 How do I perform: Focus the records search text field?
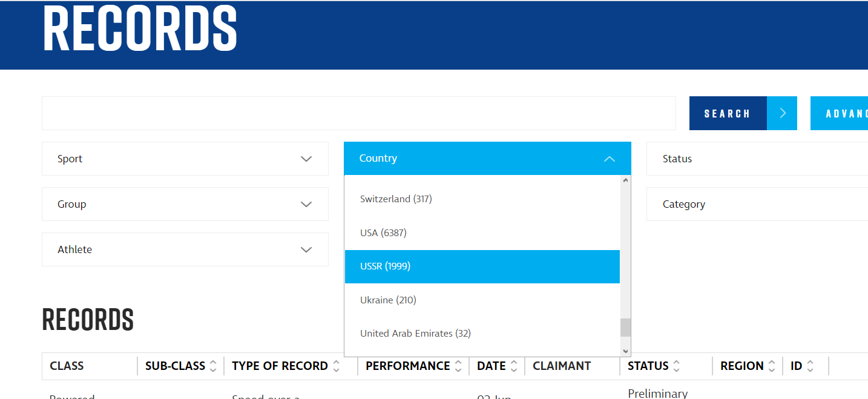358,113
